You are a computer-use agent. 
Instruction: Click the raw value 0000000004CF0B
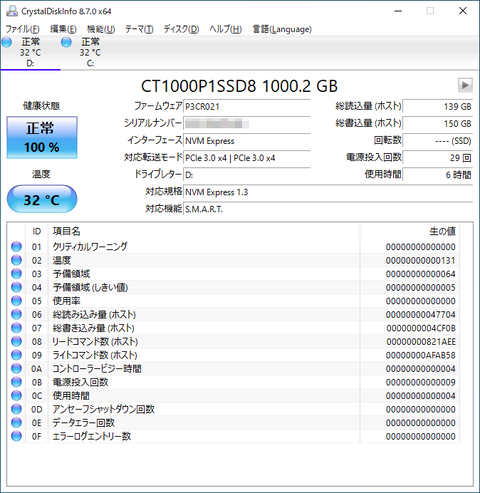(x=421, y=328)
